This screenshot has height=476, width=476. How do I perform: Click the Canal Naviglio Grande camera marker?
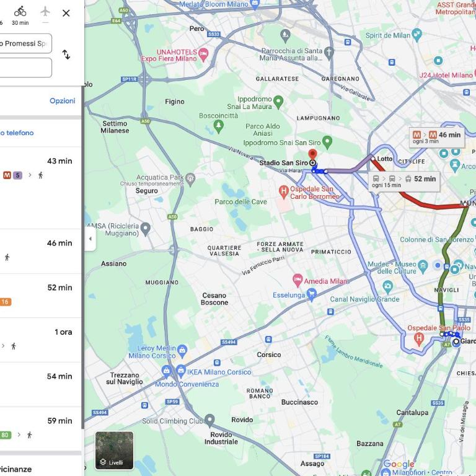[387, 286]
